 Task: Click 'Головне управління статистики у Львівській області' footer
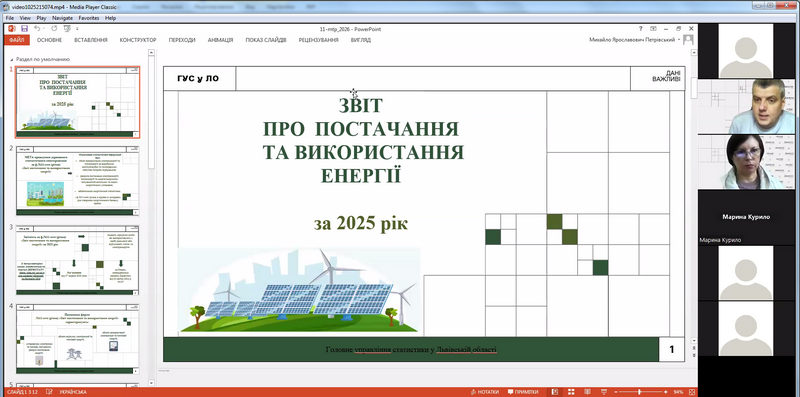pyautogui.click(x=411, y=350)
